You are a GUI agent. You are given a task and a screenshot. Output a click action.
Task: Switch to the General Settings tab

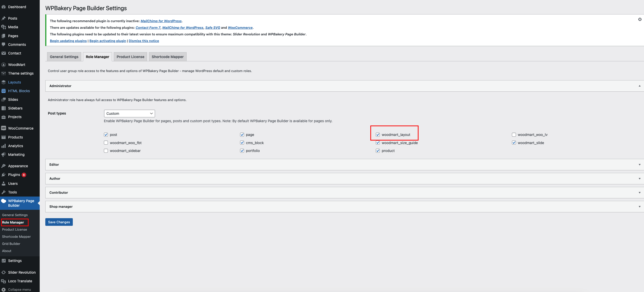pyautogui.click(x=64, y=57)
